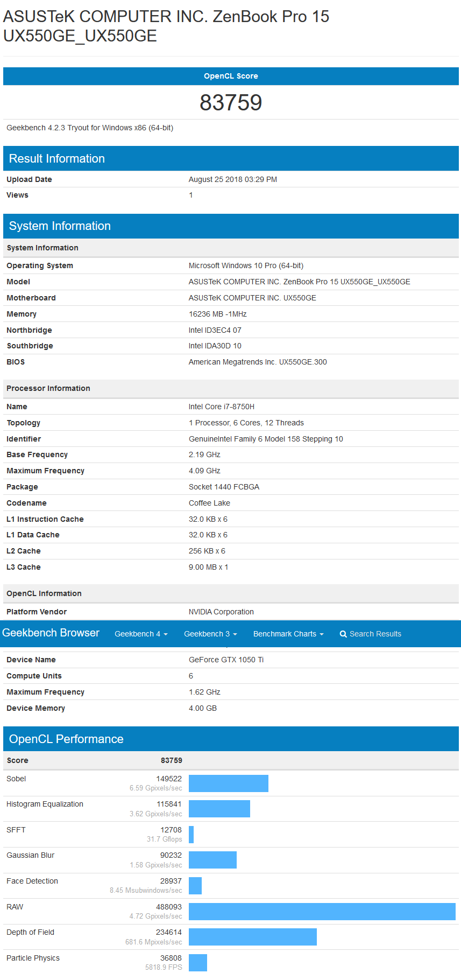Click the Geekbench 4.2.3 Tryout version text
The width and height of the screenshot is (461, 980).
coord(90,128)
